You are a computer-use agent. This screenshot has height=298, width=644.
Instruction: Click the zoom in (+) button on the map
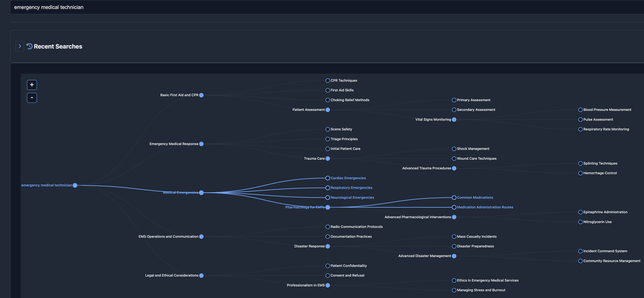click(x=32, y=85)
